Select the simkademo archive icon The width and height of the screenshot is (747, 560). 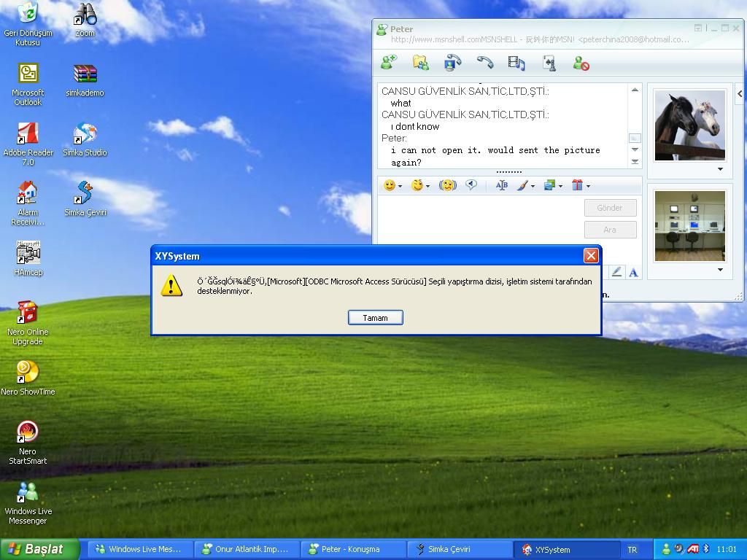pos(85,80)
